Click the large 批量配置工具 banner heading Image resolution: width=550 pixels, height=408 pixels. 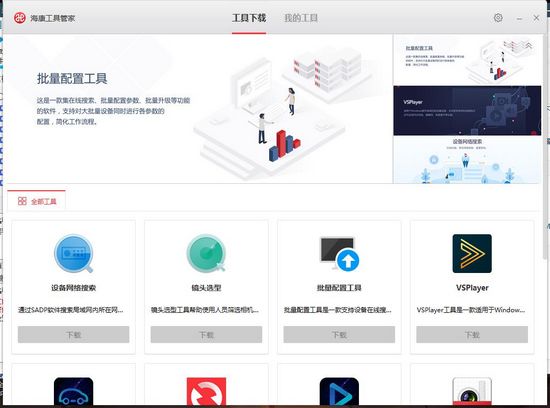[72, 79]
